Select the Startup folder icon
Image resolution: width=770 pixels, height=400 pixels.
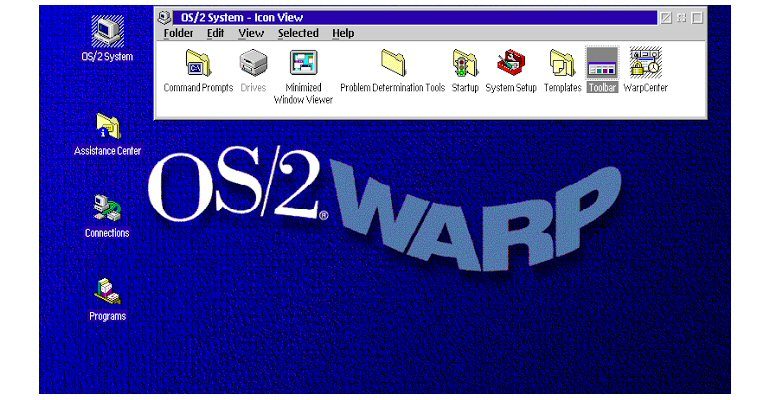click(x=465, y=64)
